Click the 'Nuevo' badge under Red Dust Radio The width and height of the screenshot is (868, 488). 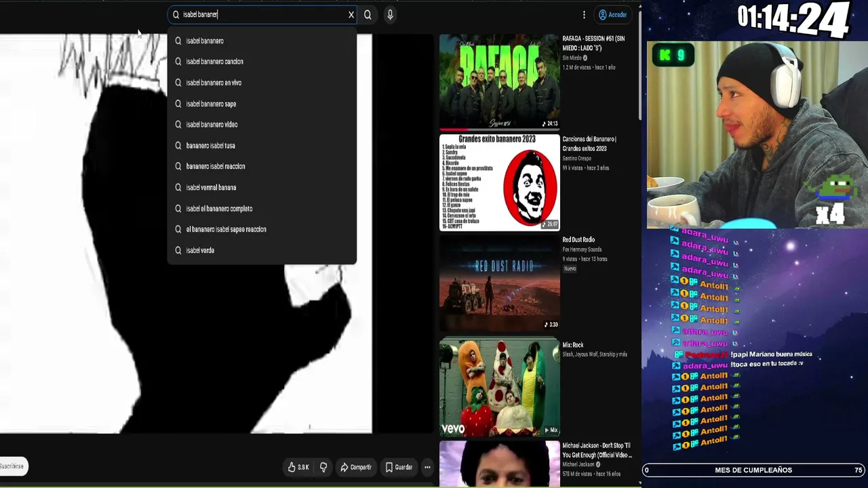[570, 268]
